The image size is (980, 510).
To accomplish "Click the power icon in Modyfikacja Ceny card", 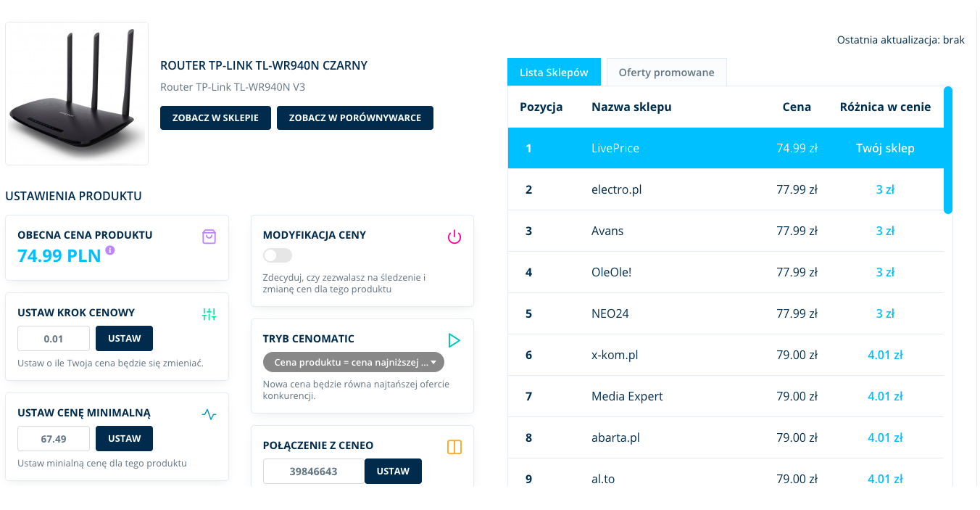I will click(x=454, y=237).
